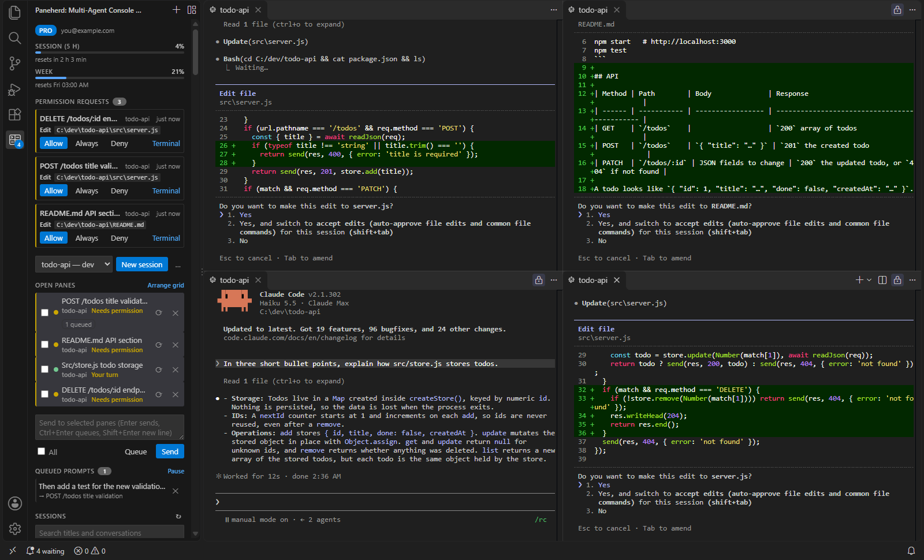The image size is (924, 560).
Task: Switch to bottom-left todo-api tab
Action: tap(234, 280)
